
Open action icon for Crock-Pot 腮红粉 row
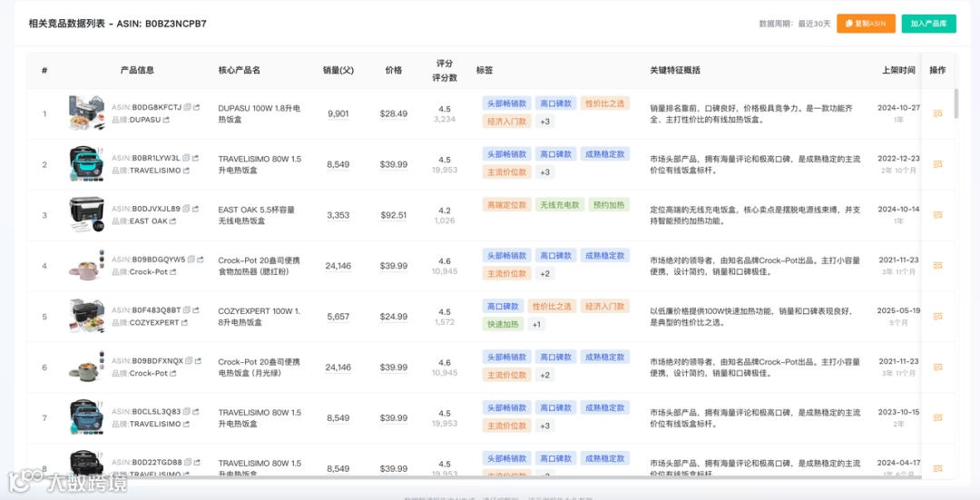(x=937, y=266)
